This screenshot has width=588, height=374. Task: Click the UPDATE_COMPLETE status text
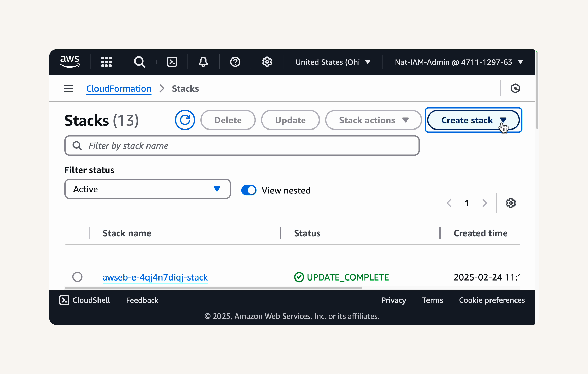pyautogui.click(x=348, y=277)
